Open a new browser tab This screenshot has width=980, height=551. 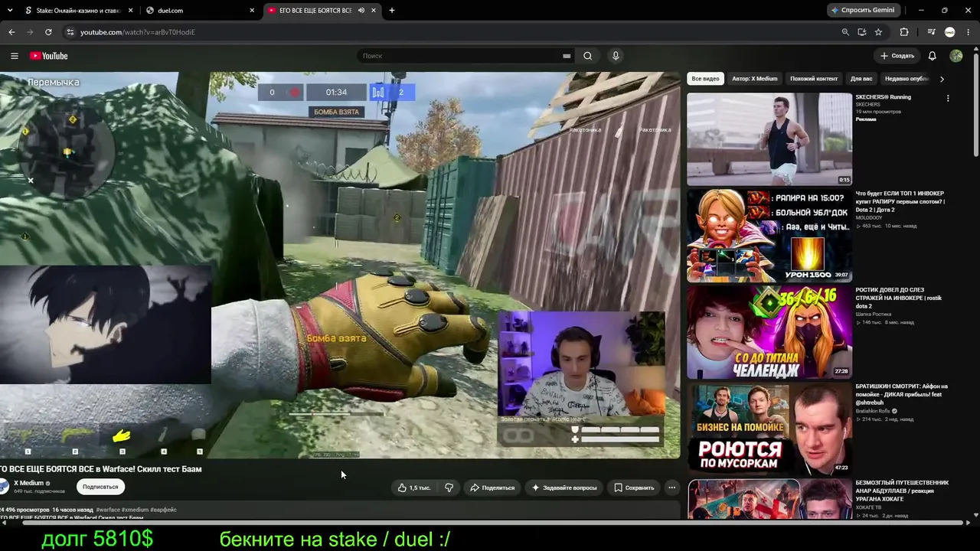(x=392, y=11)
